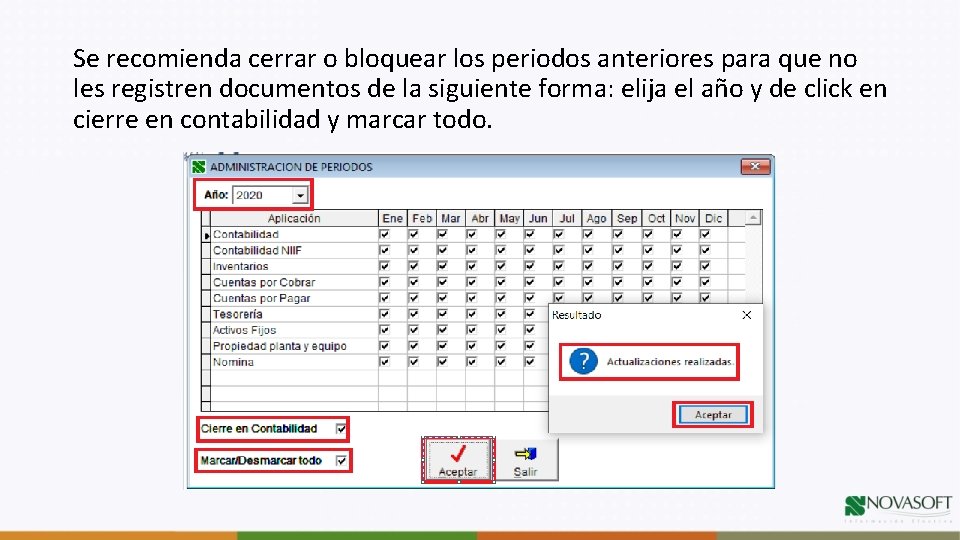Uncheck Cuentas por Cobrar for Nov
The width and height of the screenshot is (960, 540).
(x=677, y=282)
